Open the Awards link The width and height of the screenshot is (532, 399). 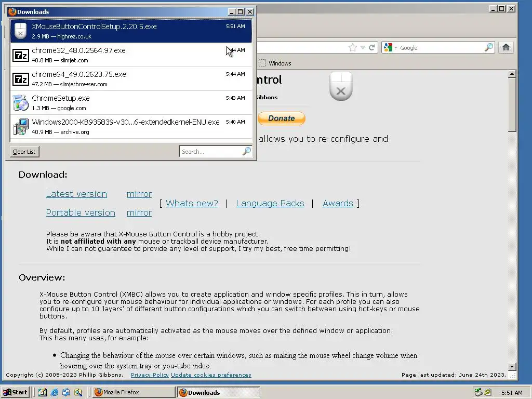(338, 203)
